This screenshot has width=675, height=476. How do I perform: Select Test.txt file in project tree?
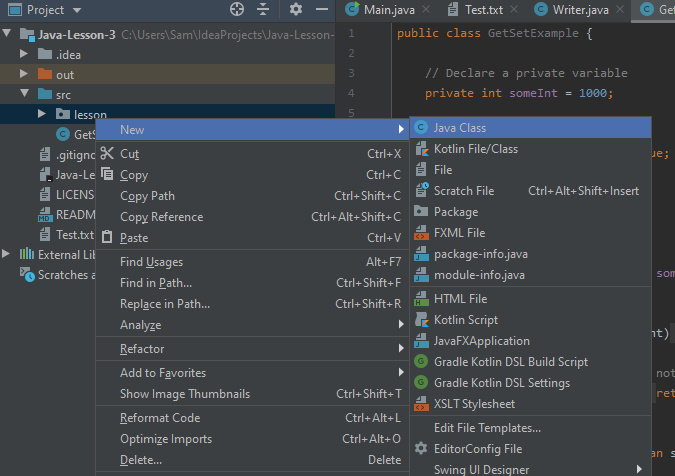(74, 235)
